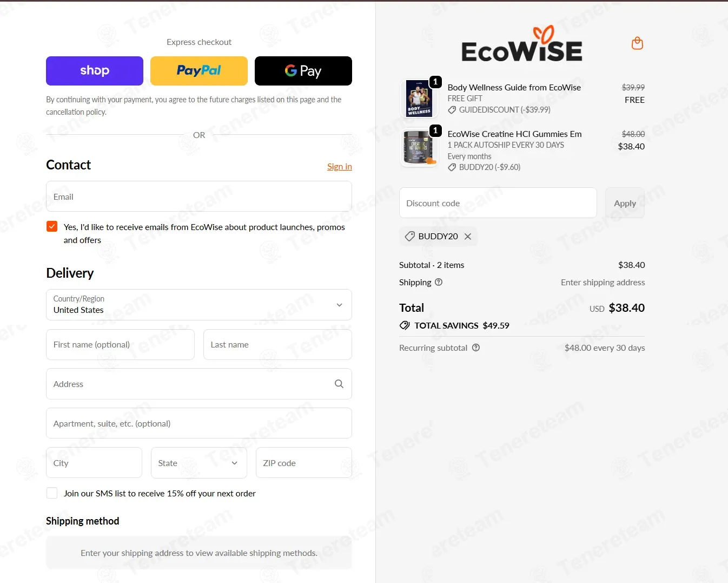Focus the Email input field
Image resolution: width=728 pixels, height=583 pixels.
coord(199,196)
